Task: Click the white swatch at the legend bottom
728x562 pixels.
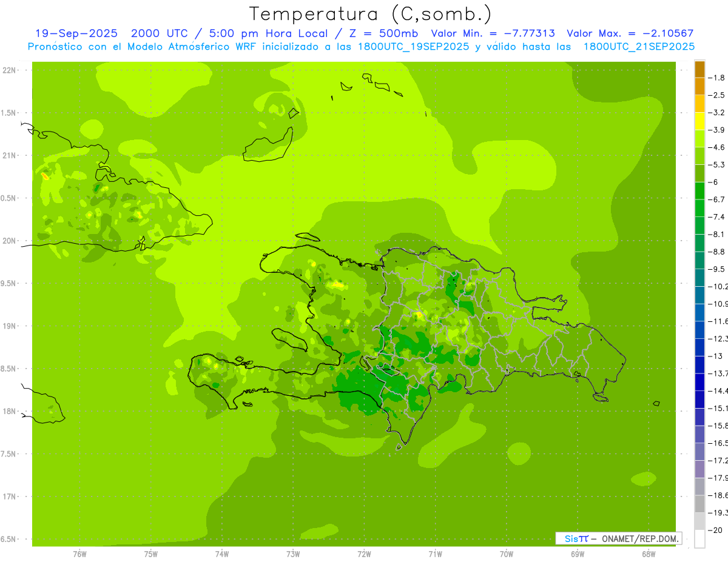Action: [x=699, y=539]
